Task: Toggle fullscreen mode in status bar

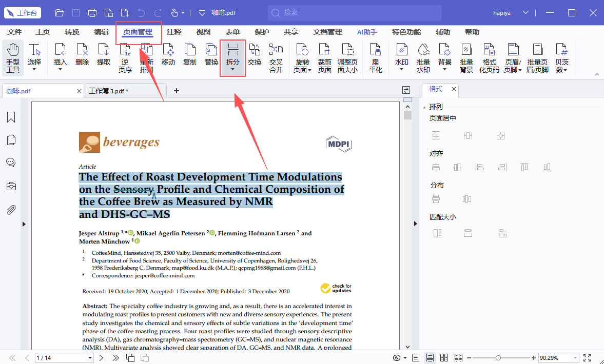Action: (x=587, y=358)
